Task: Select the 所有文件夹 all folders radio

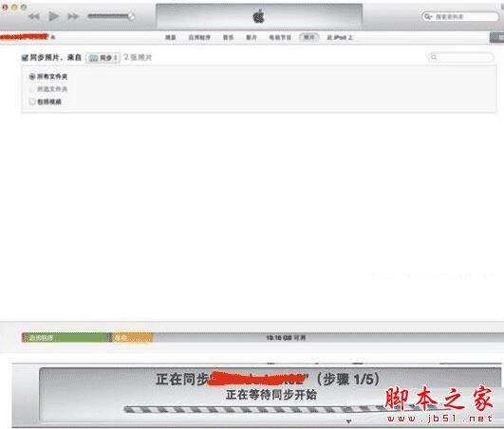Action: pos(32,77)
